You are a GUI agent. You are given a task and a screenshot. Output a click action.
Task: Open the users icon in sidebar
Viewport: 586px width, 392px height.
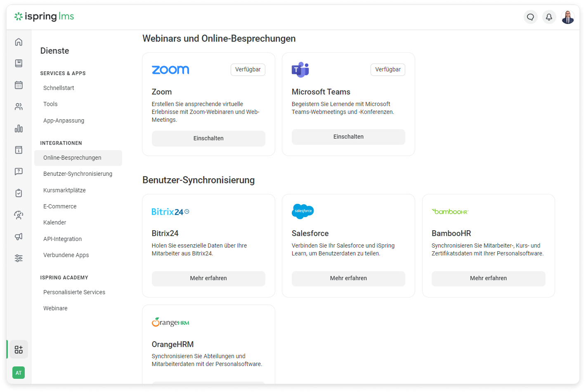click(19, 107)
